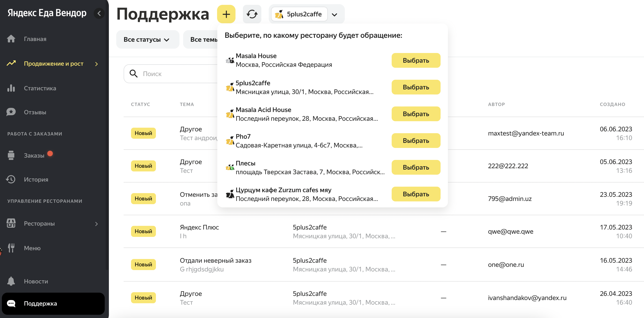Choose Цурцум кафе with Выбрать
The height and width of the screenshot is (318, 644).
[x=416, y=194]
